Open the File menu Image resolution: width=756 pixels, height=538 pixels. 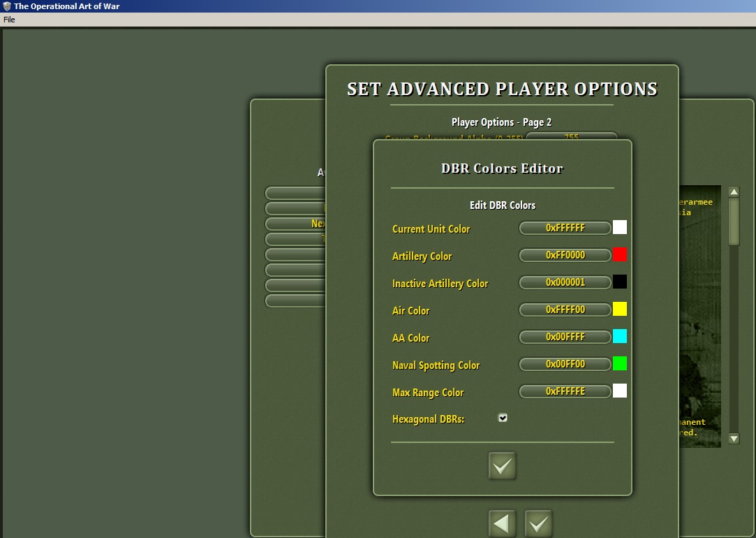click(9, 20)
